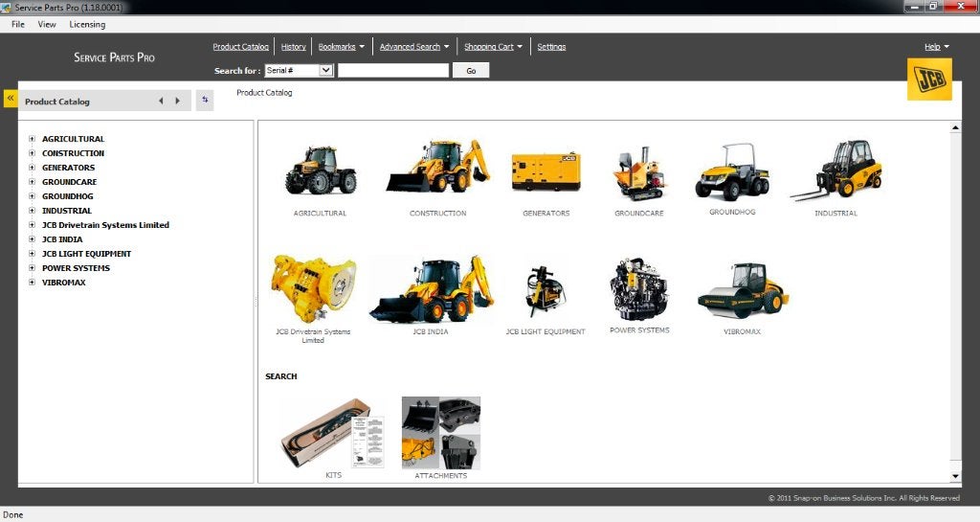Open the JCB Light Equipment image
Screen dimensions: 980x522
click(545, 291)
